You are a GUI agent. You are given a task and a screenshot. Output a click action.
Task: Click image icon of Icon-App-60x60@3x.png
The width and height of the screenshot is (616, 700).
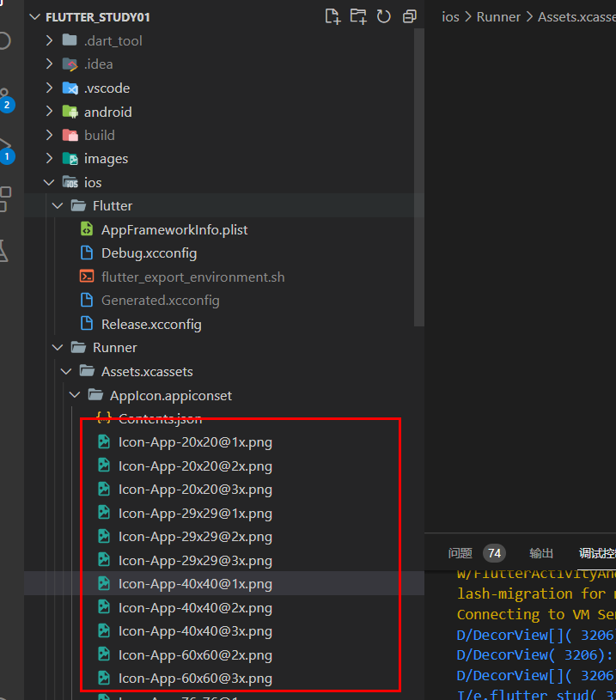click(104, 678)
